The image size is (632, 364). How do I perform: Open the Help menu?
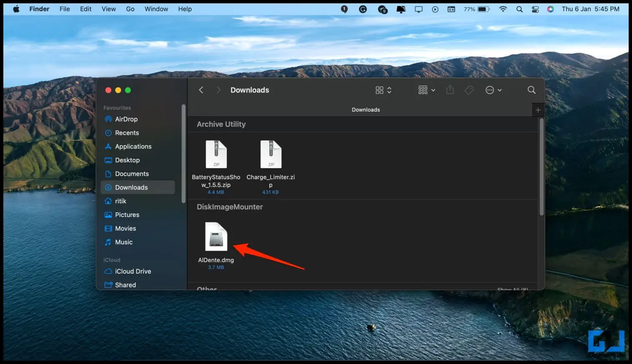[x=185, y=9]
